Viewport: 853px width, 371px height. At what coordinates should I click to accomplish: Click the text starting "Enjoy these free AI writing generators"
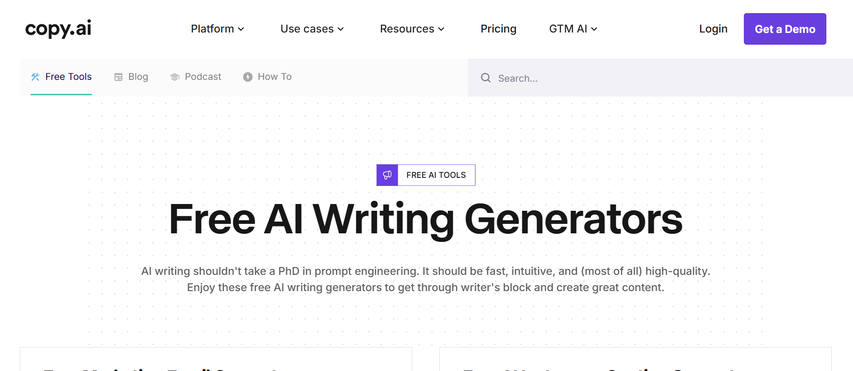pyautogui.click(x=426, y=287)
